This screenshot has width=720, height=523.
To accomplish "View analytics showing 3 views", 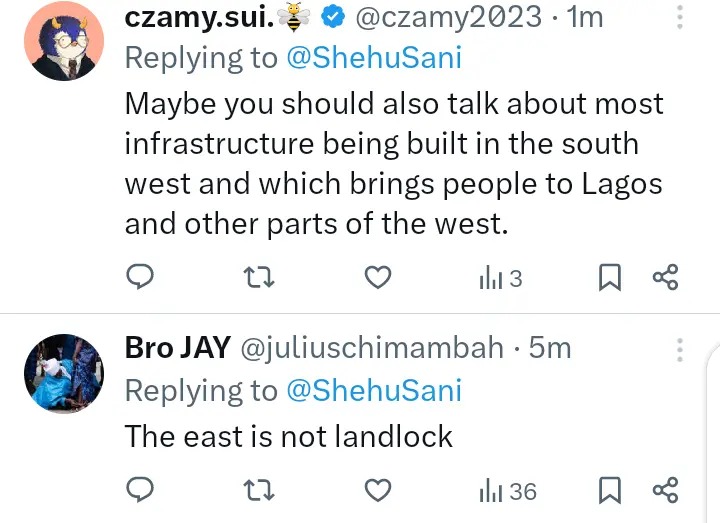I will coord(501,278).
